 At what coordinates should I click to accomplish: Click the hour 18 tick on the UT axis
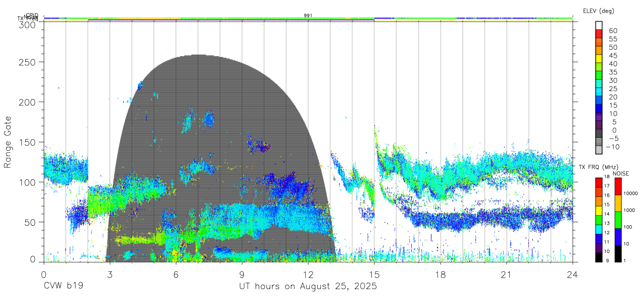pos(440,274)
